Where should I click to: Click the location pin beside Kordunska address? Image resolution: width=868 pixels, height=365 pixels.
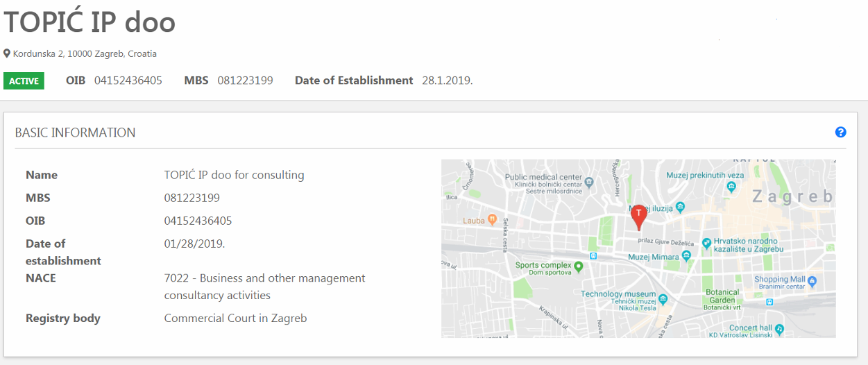pos(7,53)
